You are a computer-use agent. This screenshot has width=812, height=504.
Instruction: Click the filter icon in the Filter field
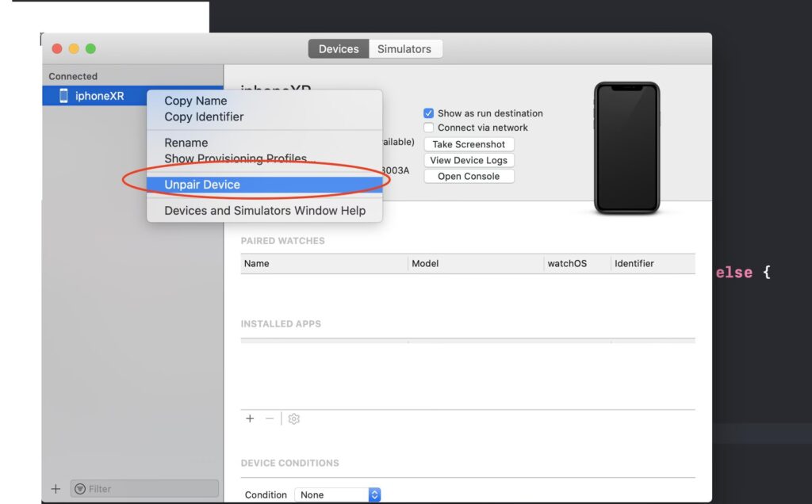(x=80, y=489)
